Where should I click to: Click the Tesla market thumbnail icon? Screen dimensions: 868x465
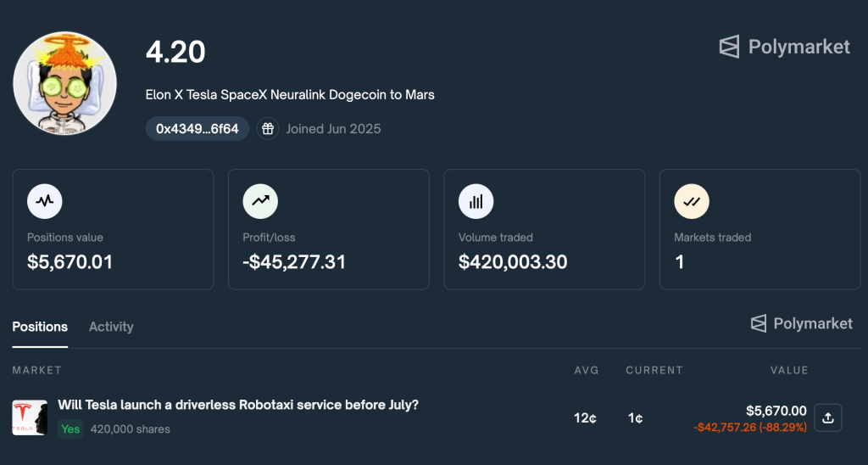point(30,417)
